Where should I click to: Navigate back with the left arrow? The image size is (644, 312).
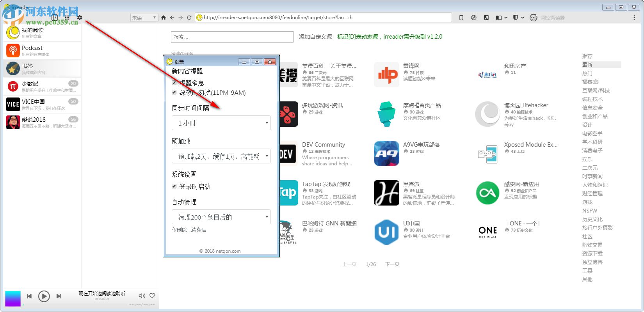[172, 18]
